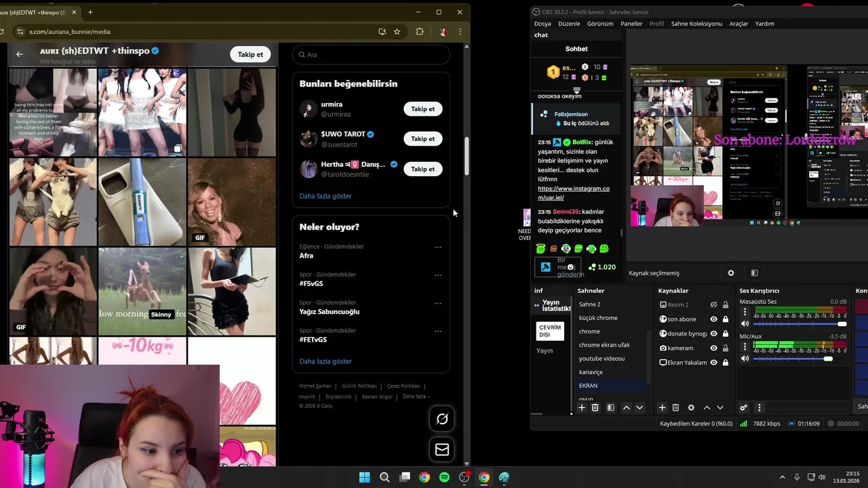Hide the kameram source

click(713, 348)
